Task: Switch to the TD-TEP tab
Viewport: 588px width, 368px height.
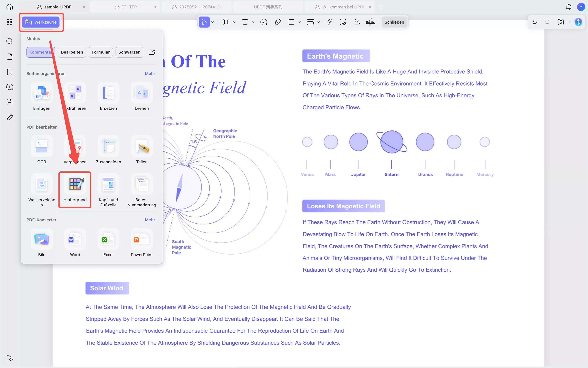Action: tap(129, 7)
